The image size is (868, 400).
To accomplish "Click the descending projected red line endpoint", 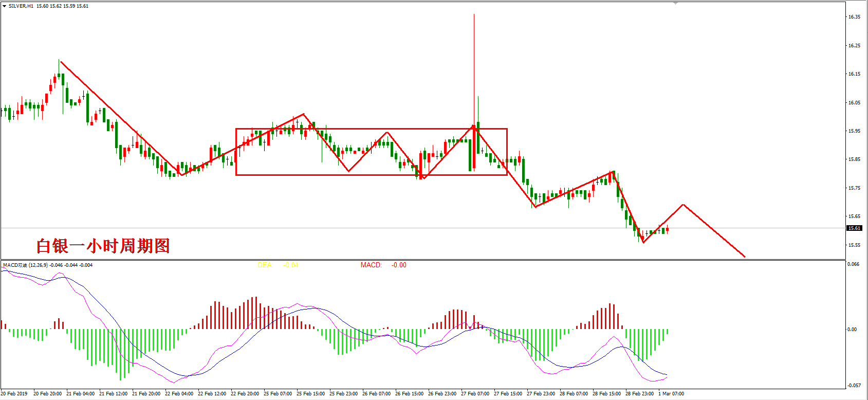I will (x=744, y=256).
